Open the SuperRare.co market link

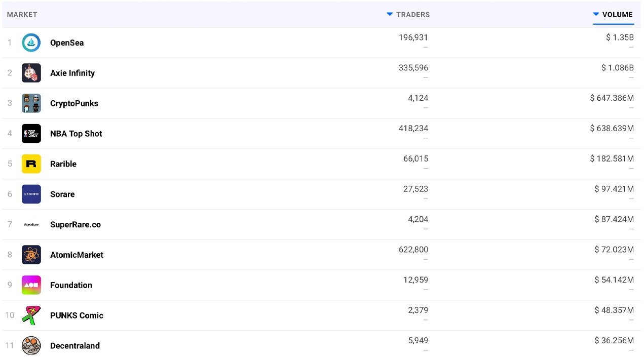tap(75, 224)
